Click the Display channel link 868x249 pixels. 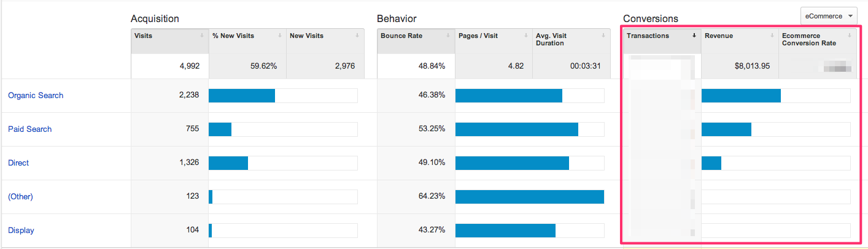(21, 231)
